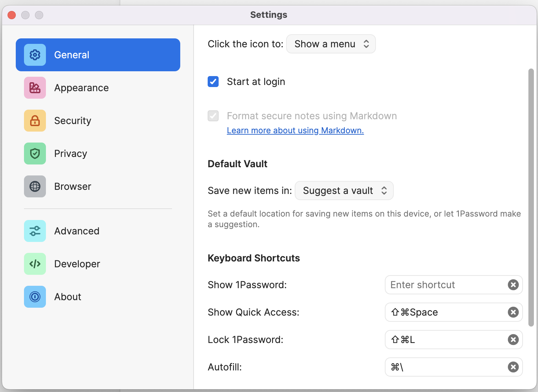538x392 pixels.
Task: Switch to the General settings tab
Action: [98, 55]
